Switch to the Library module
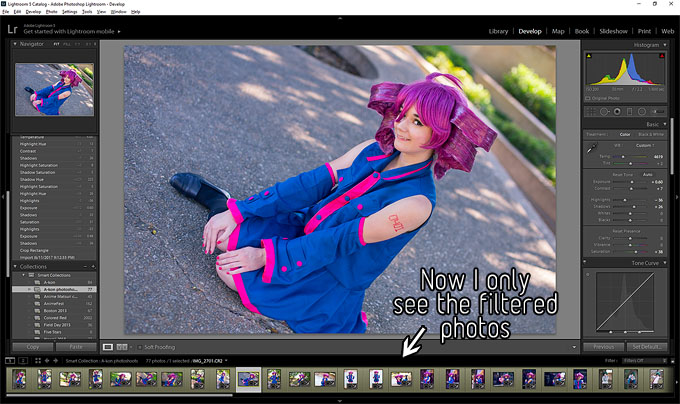 pyautogui.click(x=497, y=31)
